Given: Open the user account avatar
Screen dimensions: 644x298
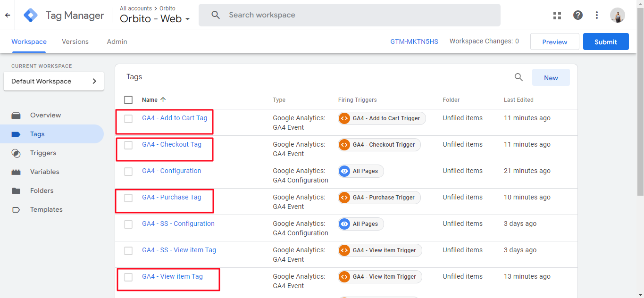Looking at the screenshot, I should click(x=618, y=15).
